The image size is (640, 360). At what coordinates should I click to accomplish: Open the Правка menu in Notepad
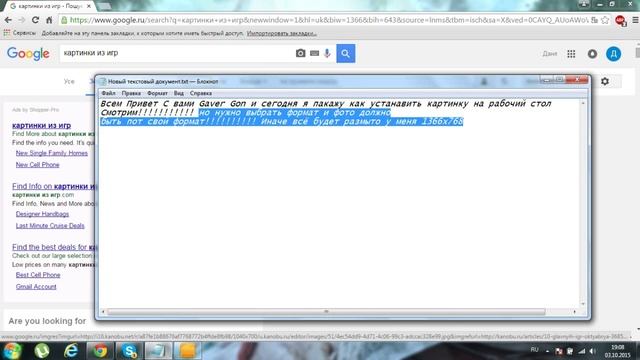pos(131,93)
